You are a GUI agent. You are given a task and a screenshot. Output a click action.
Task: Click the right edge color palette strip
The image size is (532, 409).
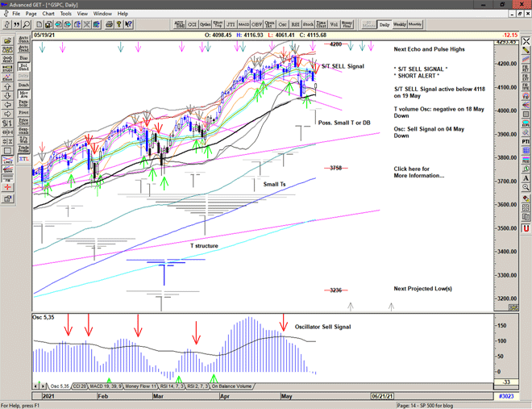point(525,219)
